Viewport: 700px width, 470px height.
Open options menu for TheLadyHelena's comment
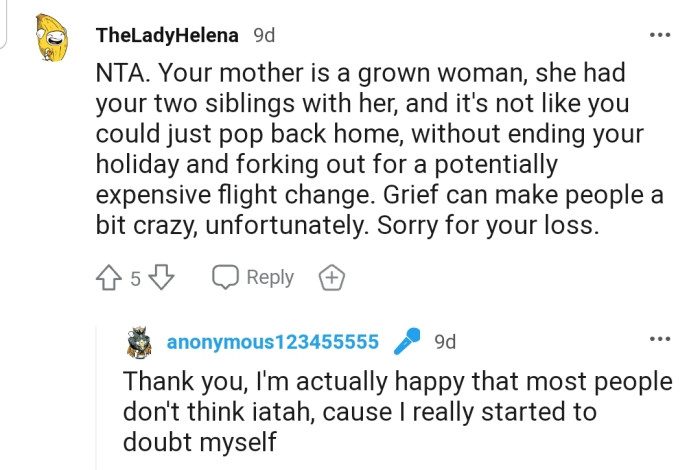click(660, 36)
